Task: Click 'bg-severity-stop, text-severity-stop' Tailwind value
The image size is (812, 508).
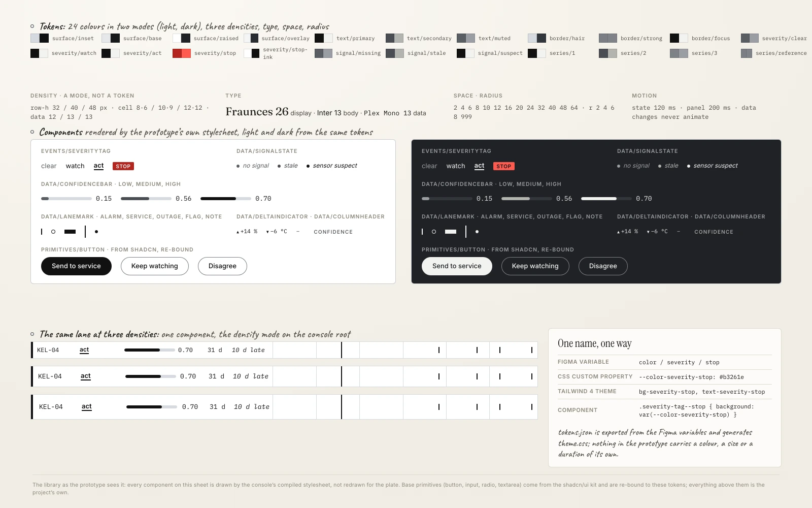Action: (x=702, y=392)
